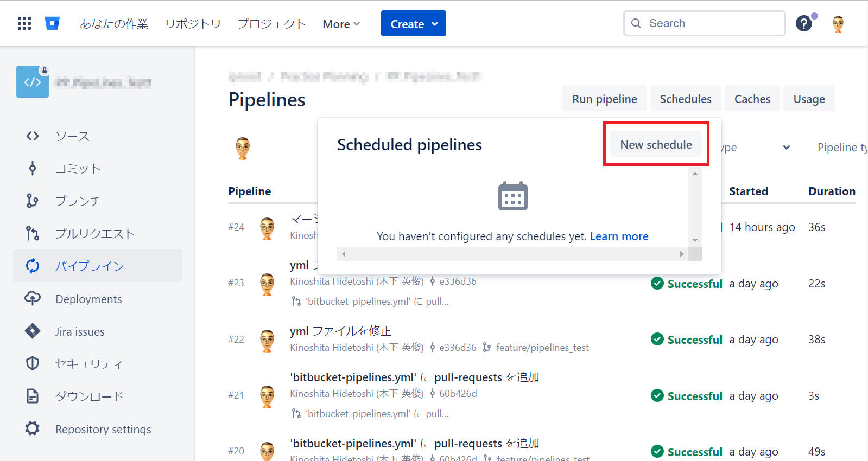Click the Pipeline column header
The height and width of the screenshot is (461, 868).
(x=249, y=191)
